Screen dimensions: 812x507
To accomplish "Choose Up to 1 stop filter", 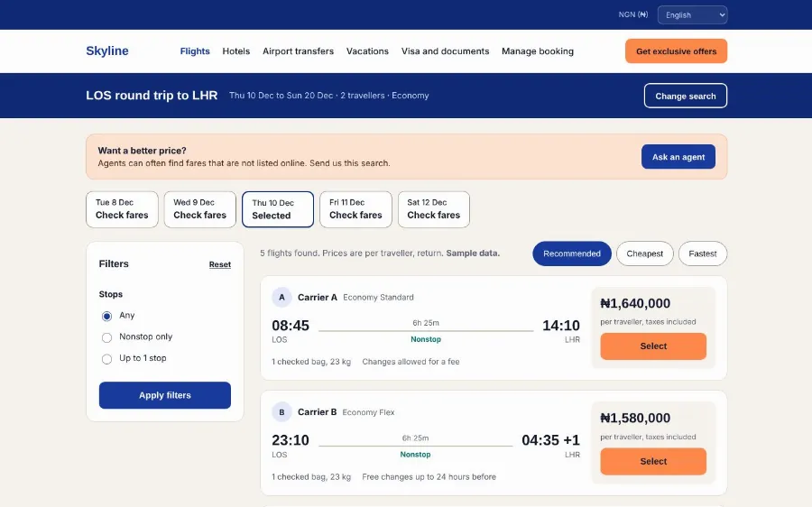I will [106, 359].
